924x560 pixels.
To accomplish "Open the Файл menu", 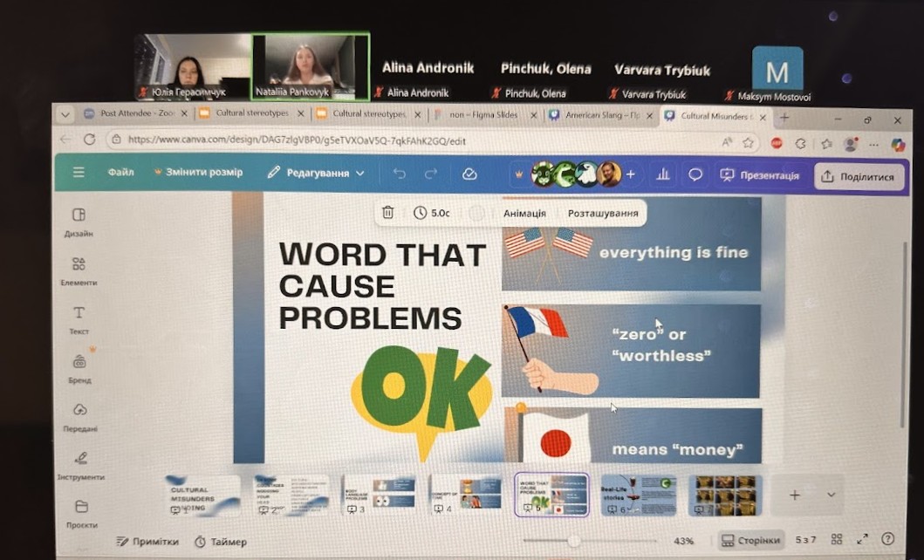I will [120, 173].
